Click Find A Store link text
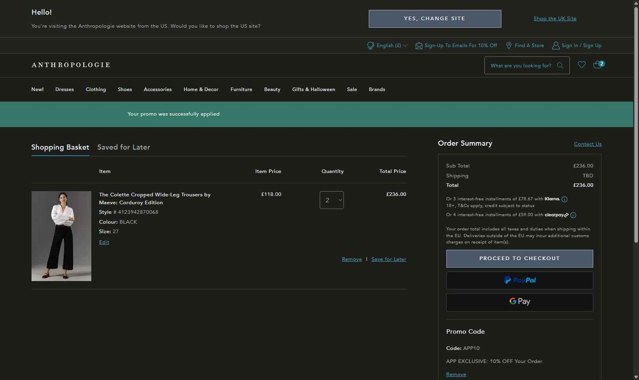The image size is (639, 380). point(529,45)
